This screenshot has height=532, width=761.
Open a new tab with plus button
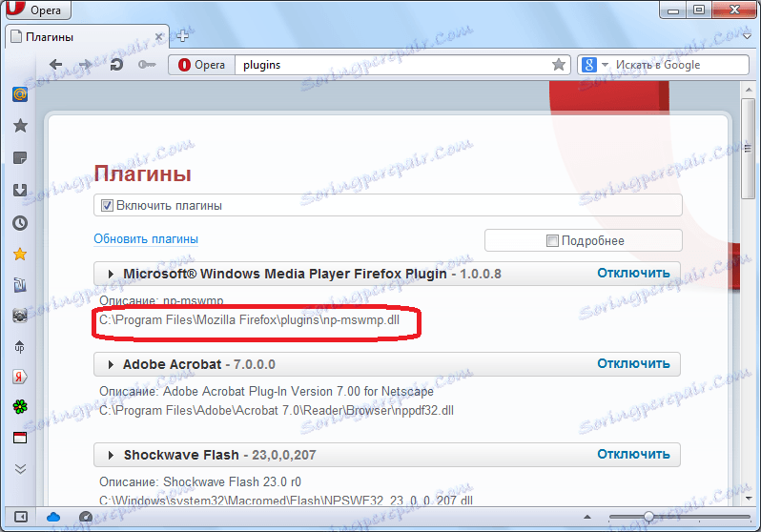182,36
